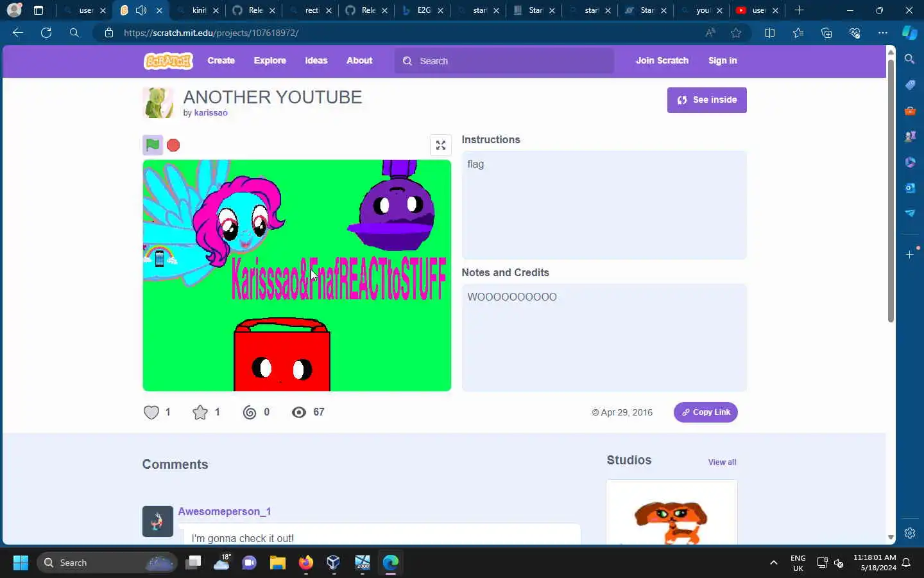Close the current Scratch tab
924x578 pixels.
click(x=159, y=10)
